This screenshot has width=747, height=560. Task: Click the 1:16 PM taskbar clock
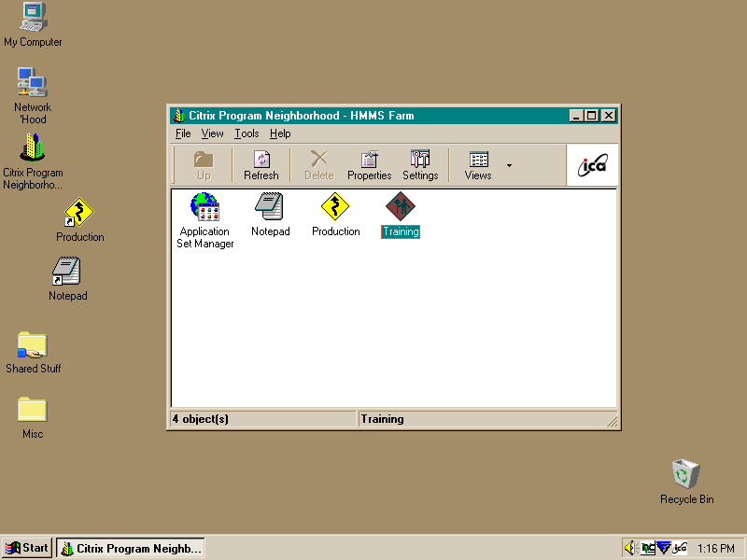coord(715,549)
